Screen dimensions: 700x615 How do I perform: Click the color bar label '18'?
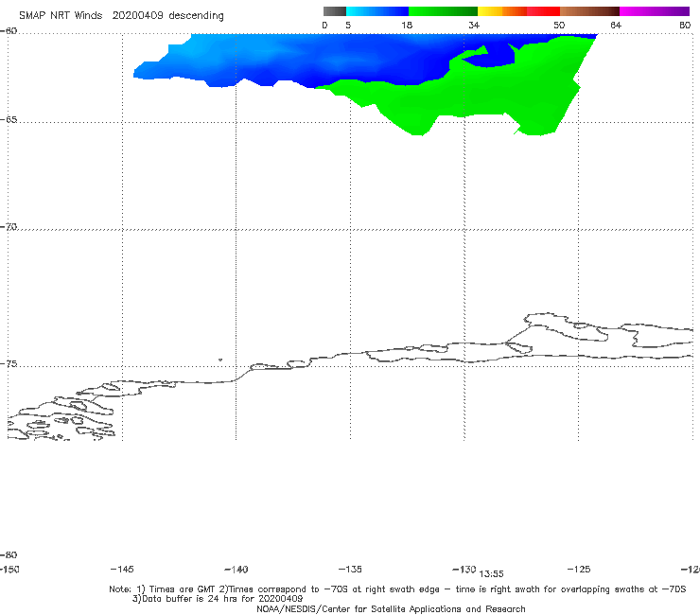407,25
